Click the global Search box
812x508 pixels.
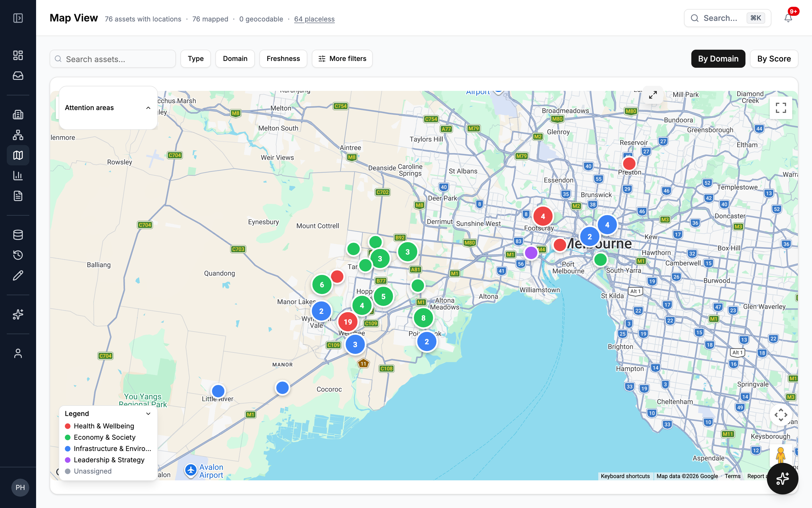[727, 18]
